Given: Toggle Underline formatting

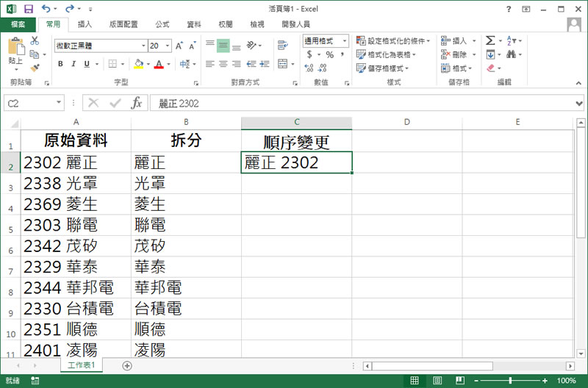Looking at the screenshot, I should (87, 64).
